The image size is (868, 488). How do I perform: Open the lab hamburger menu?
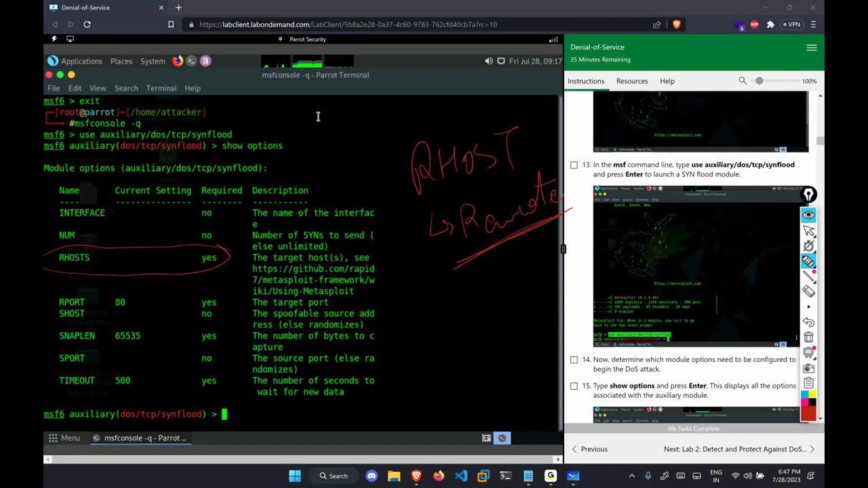tap(811, 47)
